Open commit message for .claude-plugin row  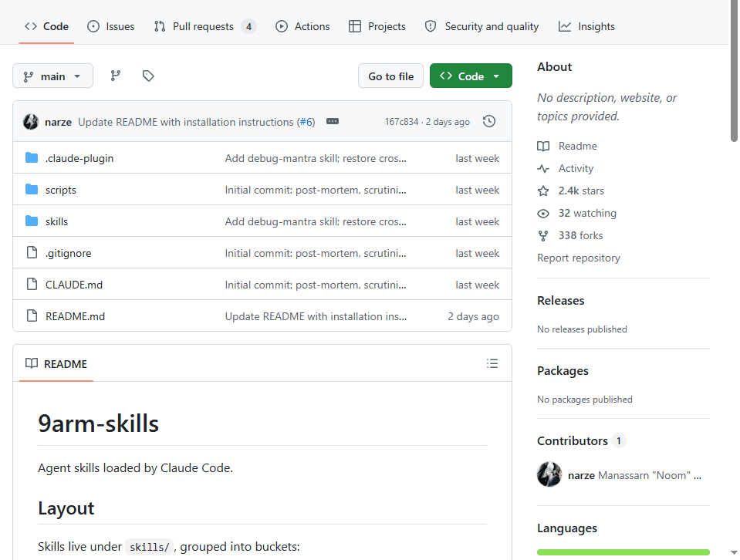pyautogui.click(x=316, y=159)
